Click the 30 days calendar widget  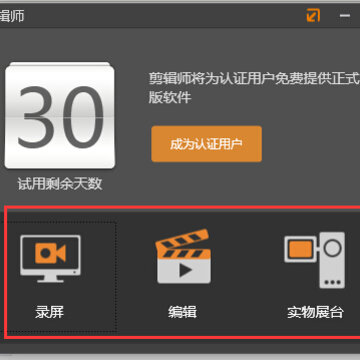tap(60, 115)
